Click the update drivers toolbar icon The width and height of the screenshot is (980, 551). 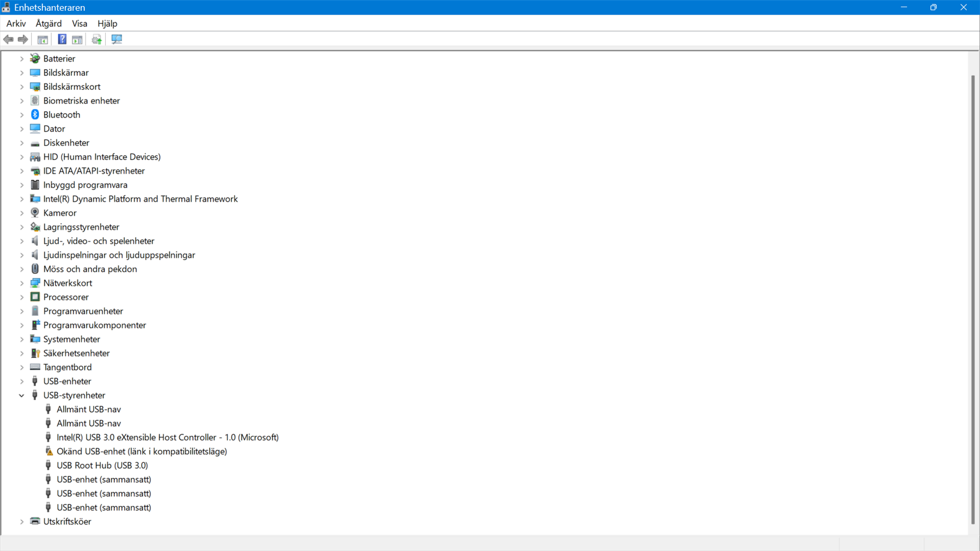(96, 39)
